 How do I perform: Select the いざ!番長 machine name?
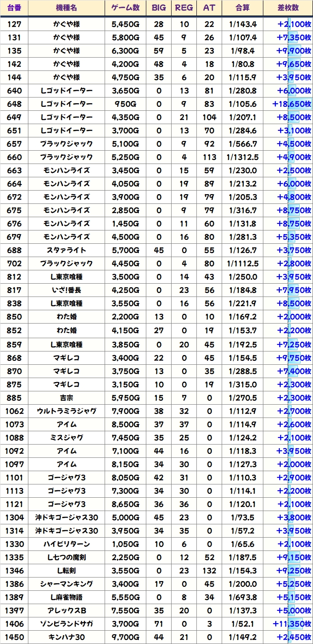(67, 290)
